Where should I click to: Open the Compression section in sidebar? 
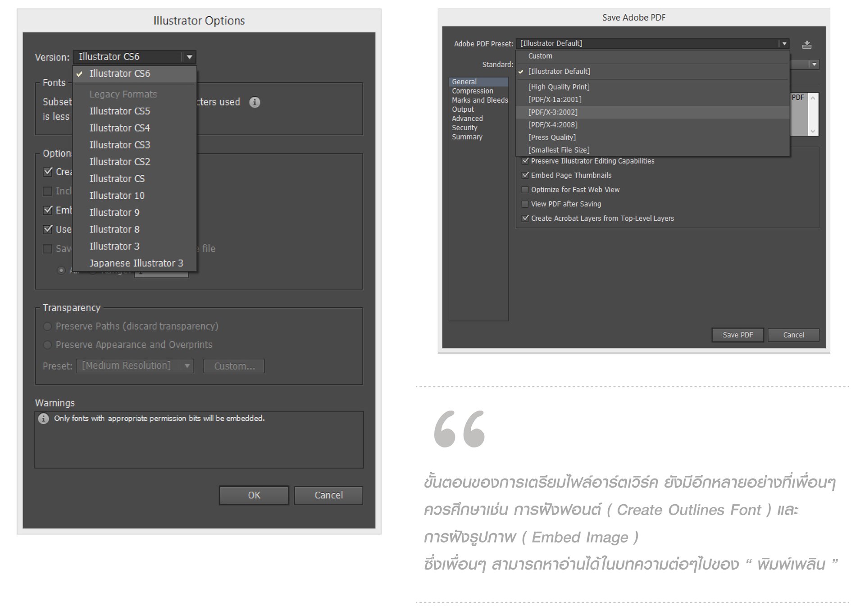(472, 91)
